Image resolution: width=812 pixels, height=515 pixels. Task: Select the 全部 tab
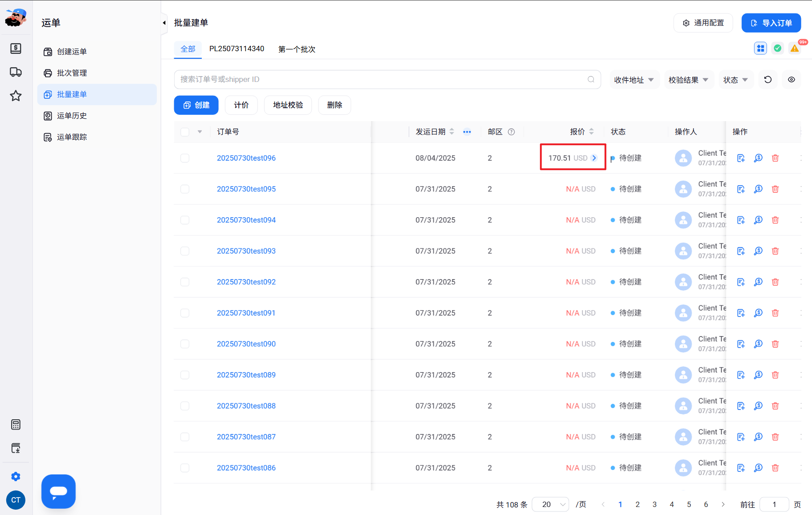coord(188,49)
